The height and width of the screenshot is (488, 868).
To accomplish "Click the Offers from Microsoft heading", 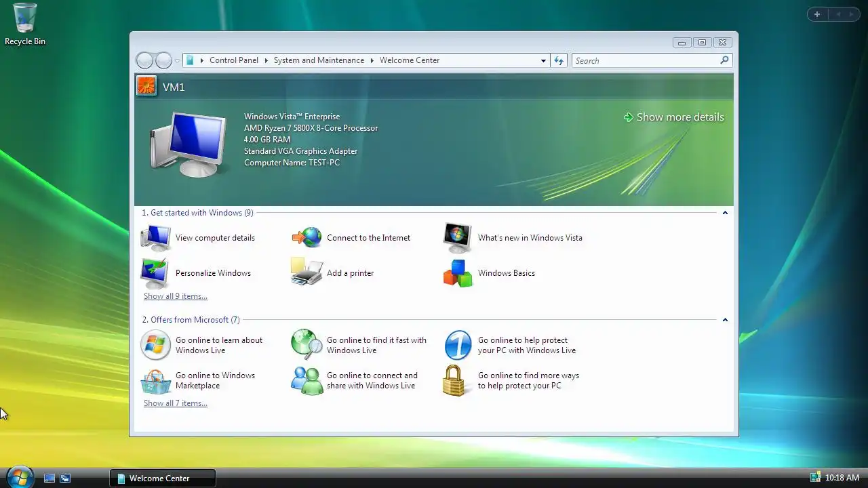I will tap(191, 320).
